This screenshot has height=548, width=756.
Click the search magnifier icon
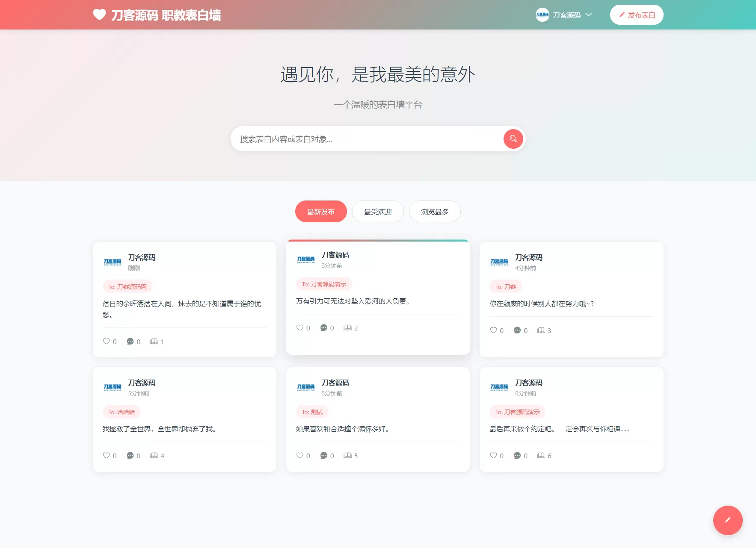point(513,139)
